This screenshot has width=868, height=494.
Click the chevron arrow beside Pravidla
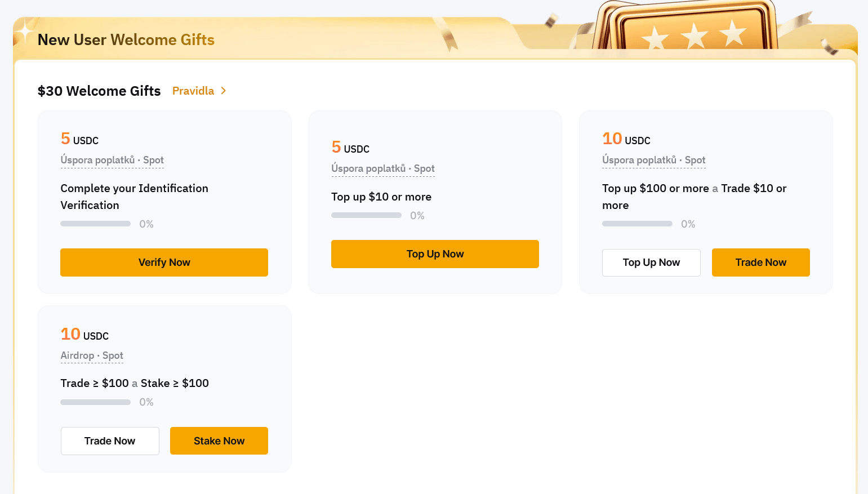[x=224, y=91]
